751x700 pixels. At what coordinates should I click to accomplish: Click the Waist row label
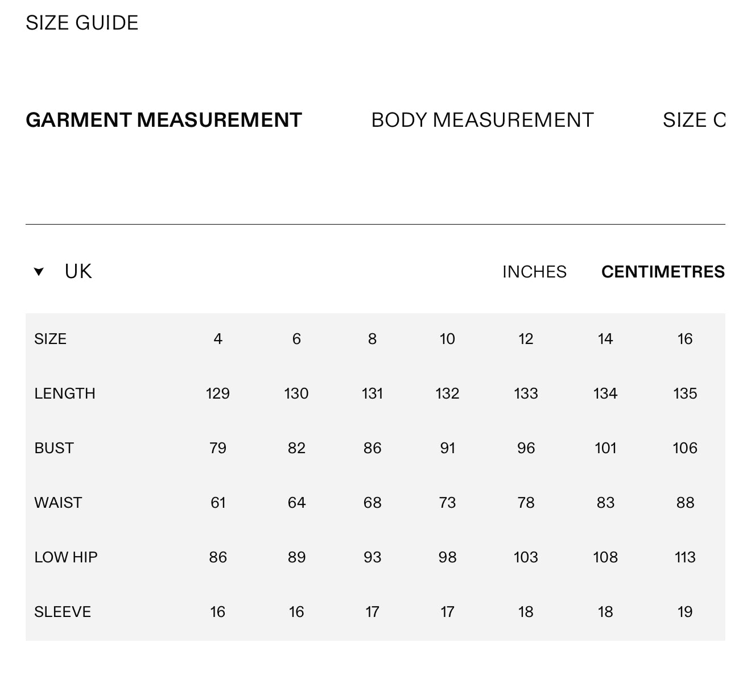point(58,503)
